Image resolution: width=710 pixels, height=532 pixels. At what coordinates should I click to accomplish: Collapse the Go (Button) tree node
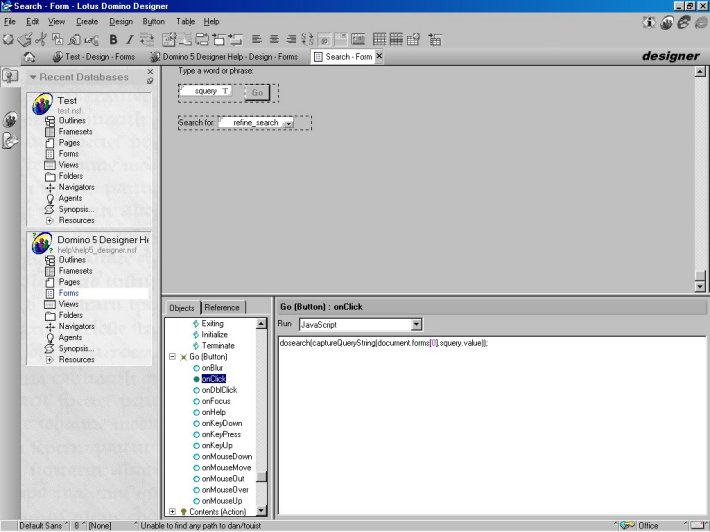173,357
